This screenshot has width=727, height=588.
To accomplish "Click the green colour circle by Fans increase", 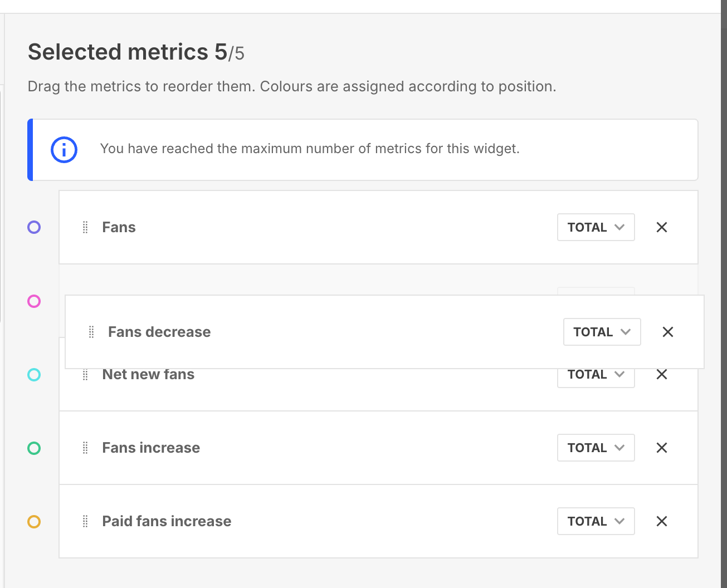I will [x=34, y=448].
